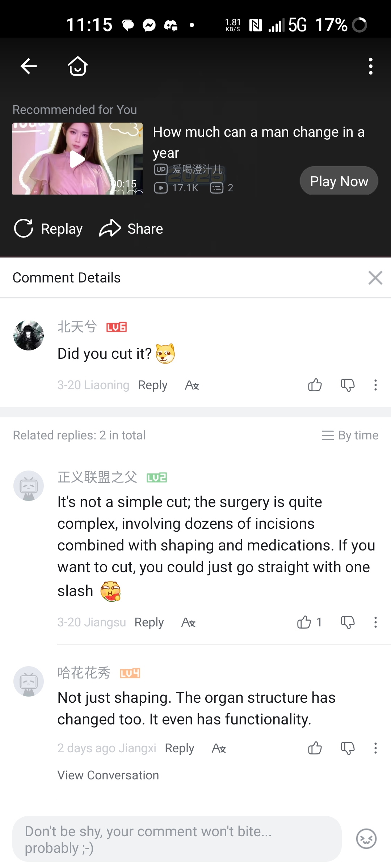Viewport: 391px width, 868px height.
Task: Dislike 哈花花秀's reply
Action: tap(348, 748)
